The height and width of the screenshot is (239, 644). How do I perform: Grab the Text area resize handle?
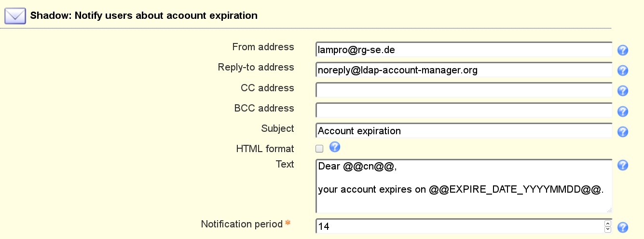click(x=609, y=210)
